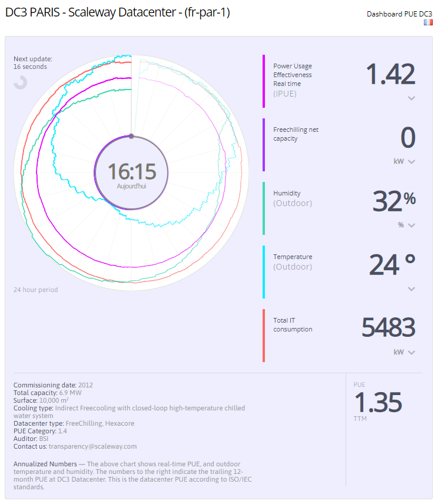Click the 16:15 clock center of chart
Image resolution: width=438 pixels, height=504 pixels.
click(x=132, y=171)
